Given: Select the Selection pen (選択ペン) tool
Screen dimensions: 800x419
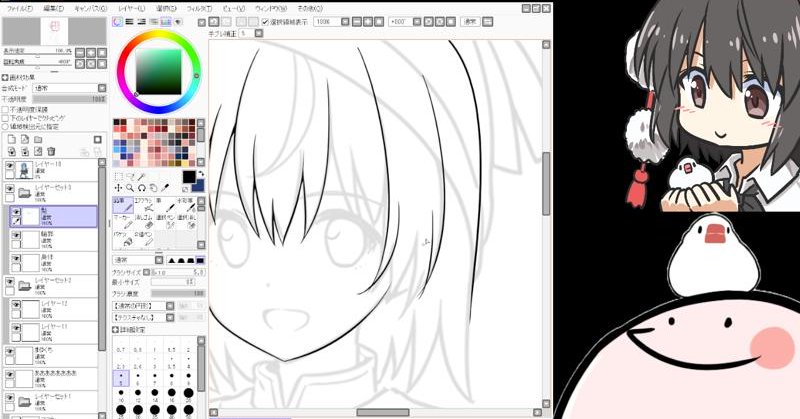Looking at the screenshot, I should click(x=166, y=221).
